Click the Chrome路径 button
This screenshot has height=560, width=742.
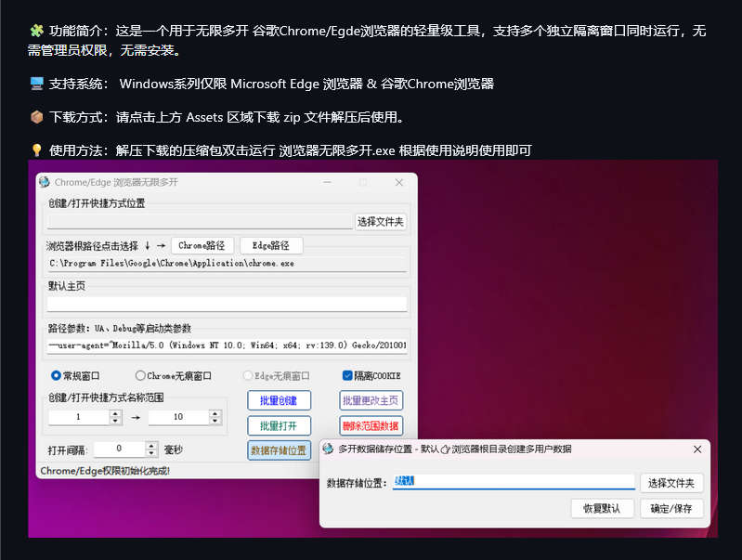(202, 245)
